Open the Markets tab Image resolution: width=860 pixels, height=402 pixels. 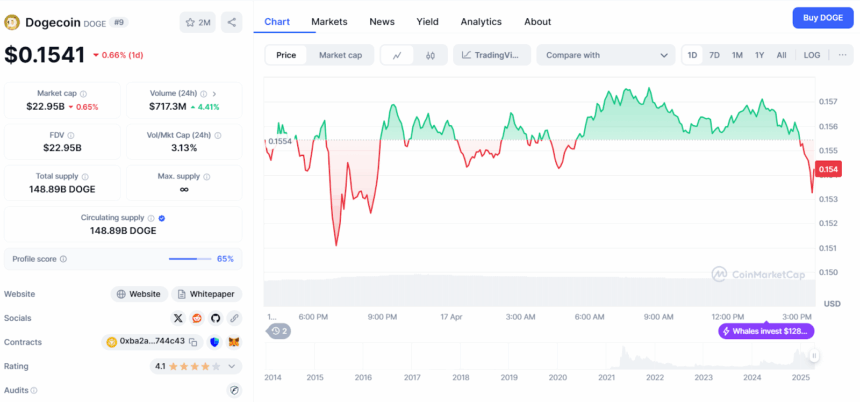[329, 22]
